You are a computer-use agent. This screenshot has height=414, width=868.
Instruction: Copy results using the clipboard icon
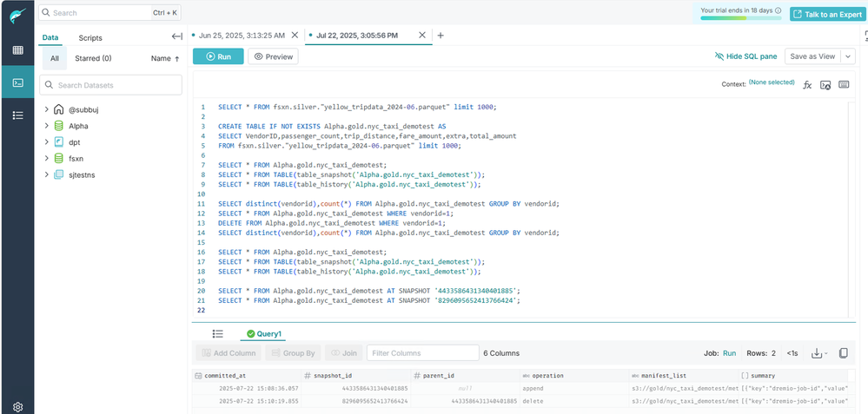843,353
